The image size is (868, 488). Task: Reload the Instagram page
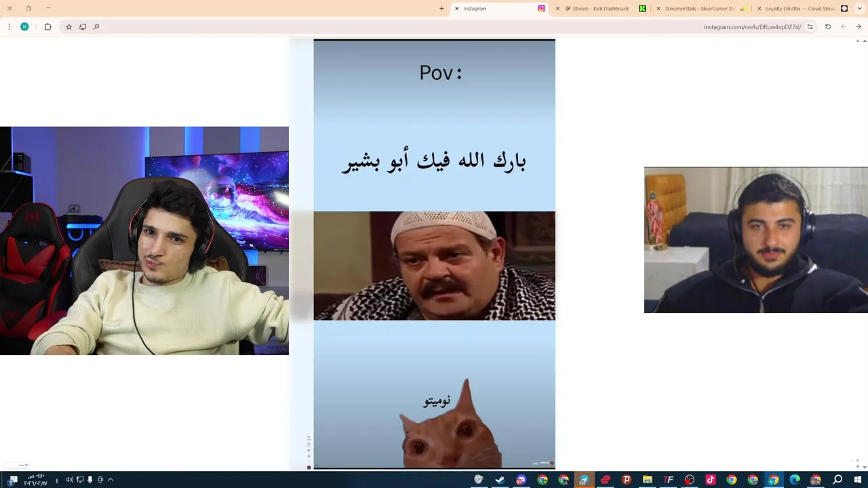(828, 27)
